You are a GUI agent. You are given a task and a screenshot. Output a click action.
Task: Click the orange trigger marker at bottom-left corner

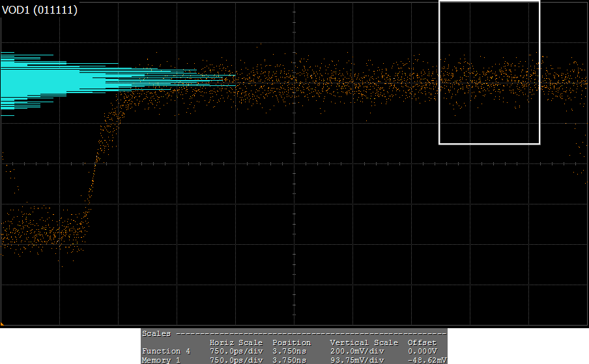[x=3, y=323]
